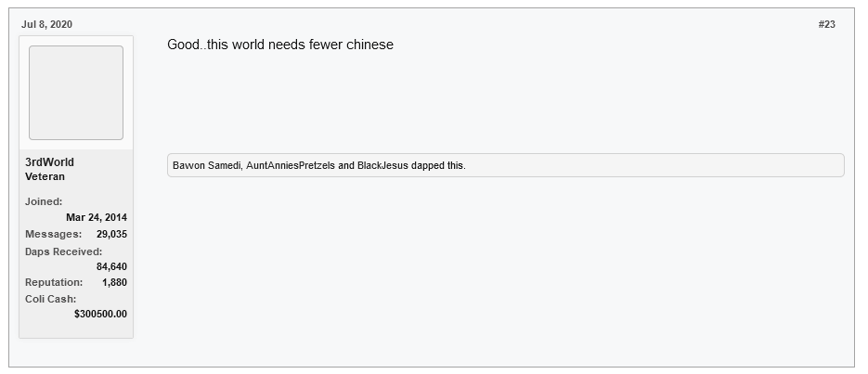Screen dimensions: 868x374
Task: Open Bawon Samedi's profile from daps list
Action: pos(206,166)
